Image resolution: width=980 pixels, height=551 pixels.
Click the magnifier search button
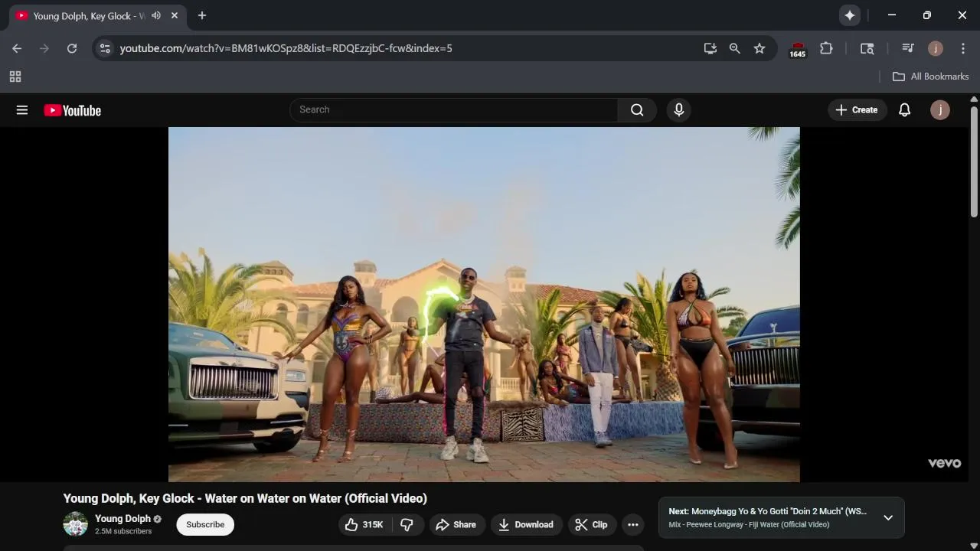pos(637,109)
